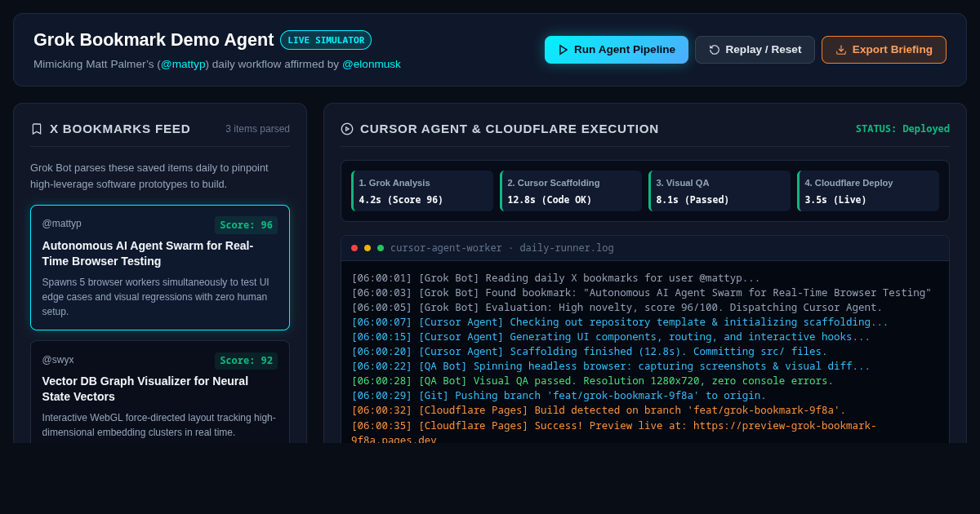
Task: Open the preview-grok-bookmark pages.dev URL in log
Action: pyautogui.click(x=784, y=426)
